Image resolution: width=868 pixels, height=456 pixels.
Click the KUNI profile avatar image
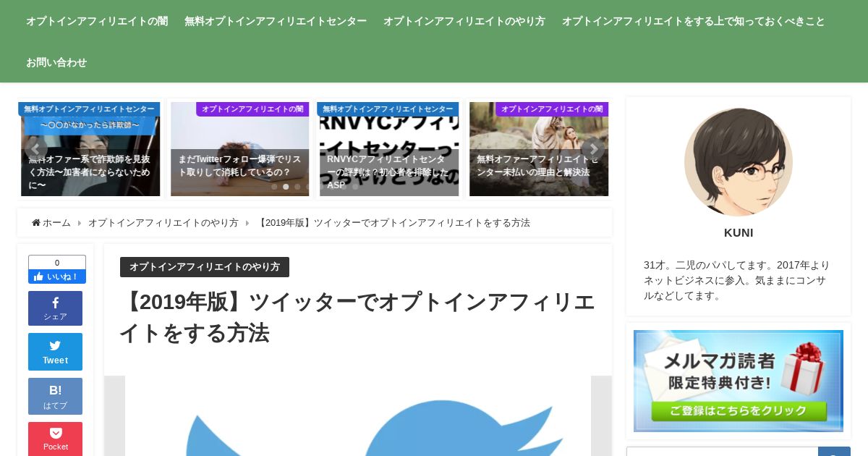[x=739, y=162]
